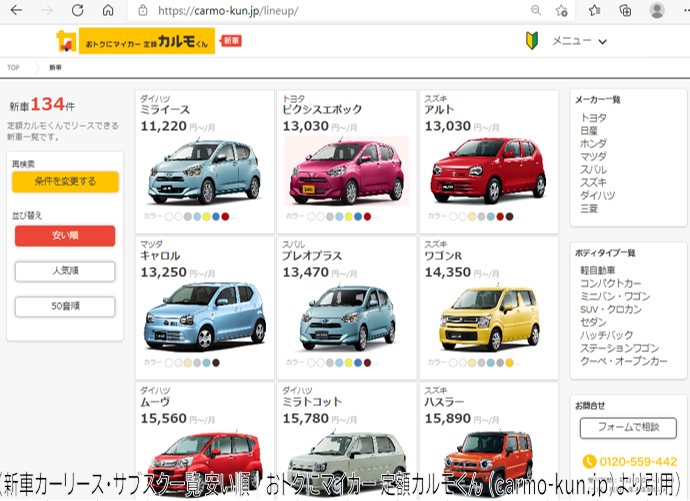
Task: Click the browser back arrow
Action: pos(16,10)
